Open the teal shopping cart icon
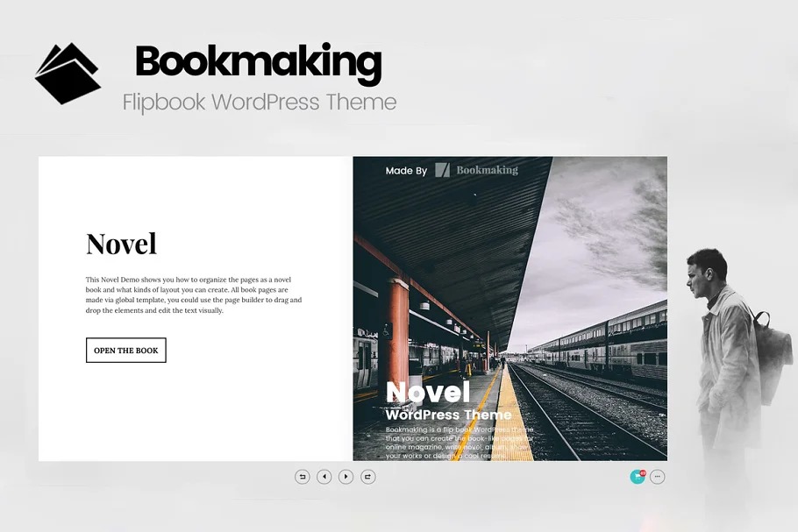This screenshot has height=532, width=798. pos(637,478)
